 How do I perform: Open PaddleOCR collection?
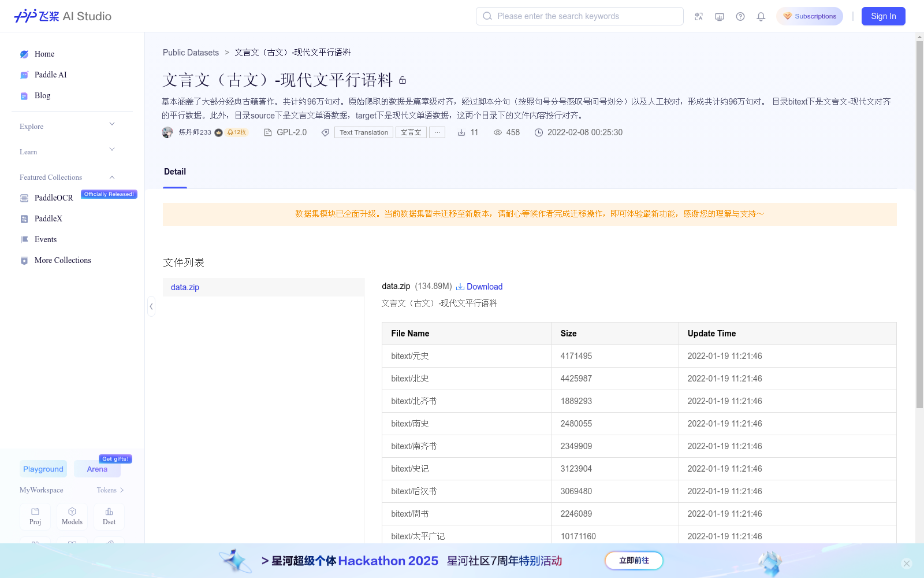pyautogui.click(x=54, y=198)
